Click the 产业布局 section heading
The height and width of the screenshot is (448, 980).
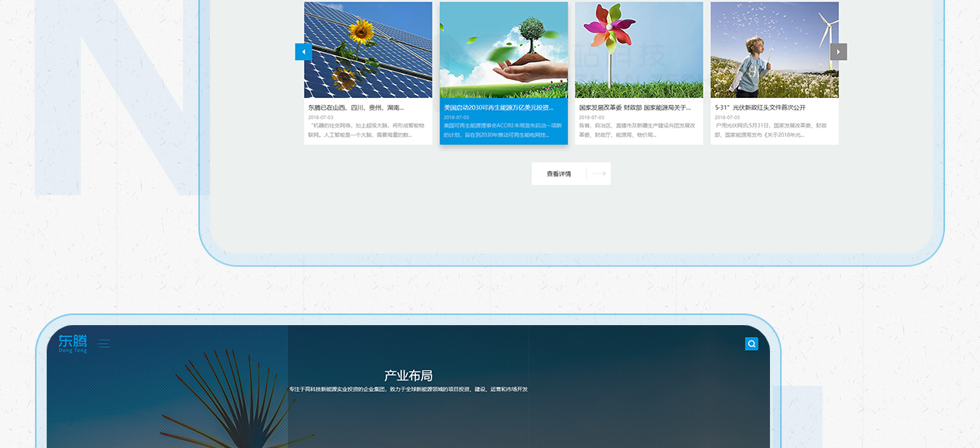[x=408, y=376]
